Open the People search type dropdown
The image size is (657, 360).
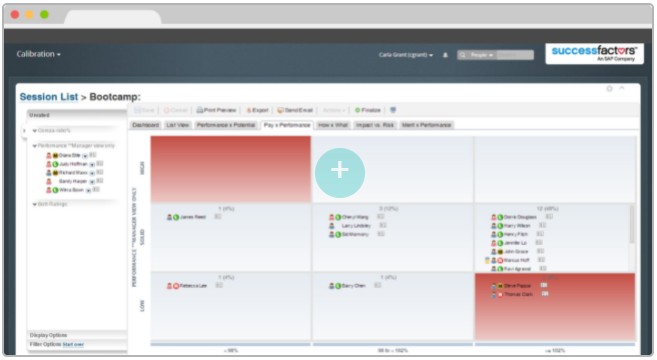pos(482,55)
